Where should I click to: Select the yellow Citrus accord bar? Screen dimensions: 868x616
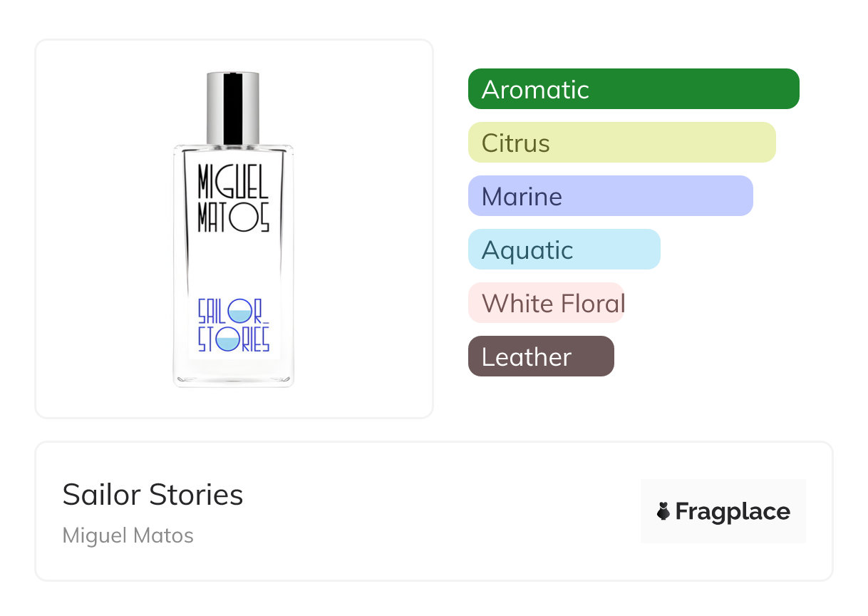622,143
